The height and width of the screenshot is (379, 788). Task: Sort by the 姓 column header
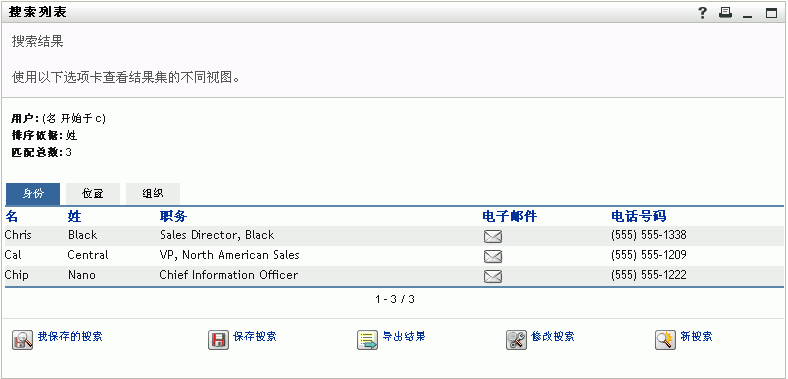[74, 217]
